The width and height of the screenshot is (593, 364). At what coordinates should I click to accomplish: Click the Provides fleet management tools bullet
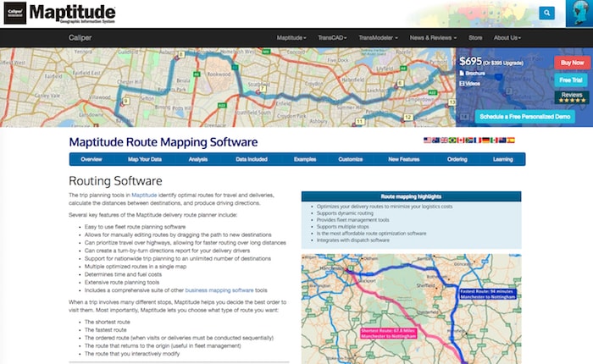tap(353, 220)
